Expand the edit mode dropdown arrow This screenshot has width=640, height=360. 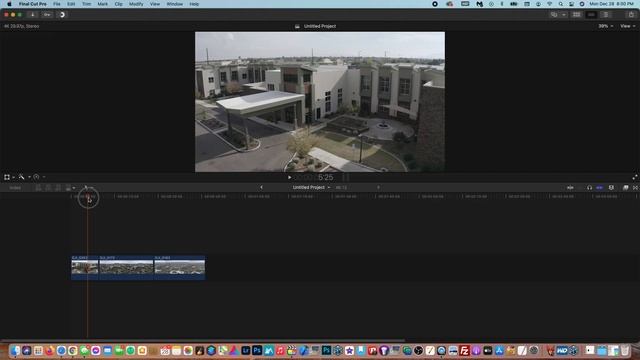[73, 188]
